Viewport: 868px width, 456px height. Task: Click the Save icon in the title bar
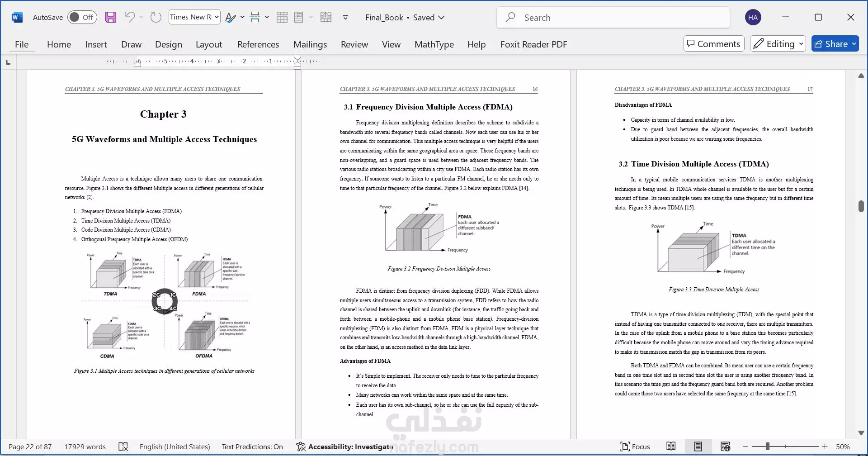pos(111,17)
